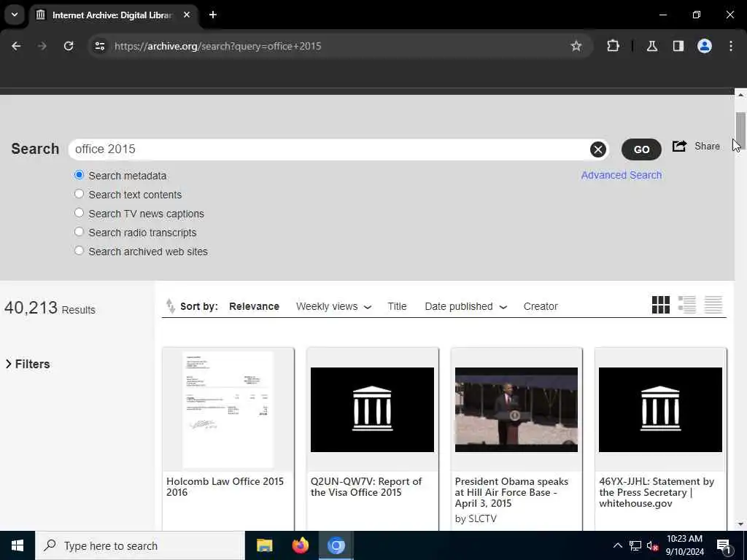The width and height of the screenshot is (747, 560).
Task: Open Firefox from taskbar
Action: click(x=300, y=545)
